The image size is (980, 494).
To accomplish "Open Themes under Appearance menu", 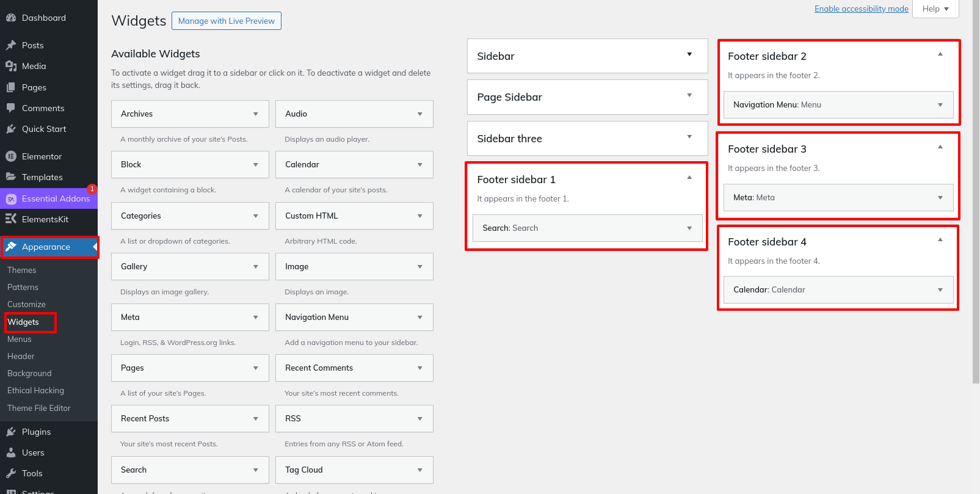I will [x=22, y=270].
